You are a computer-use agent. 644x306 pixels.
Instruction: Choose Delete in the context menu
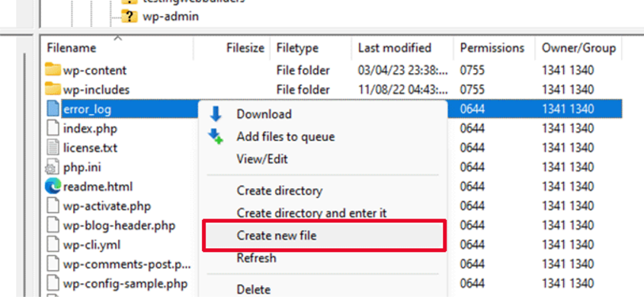(x=254, y=289)
